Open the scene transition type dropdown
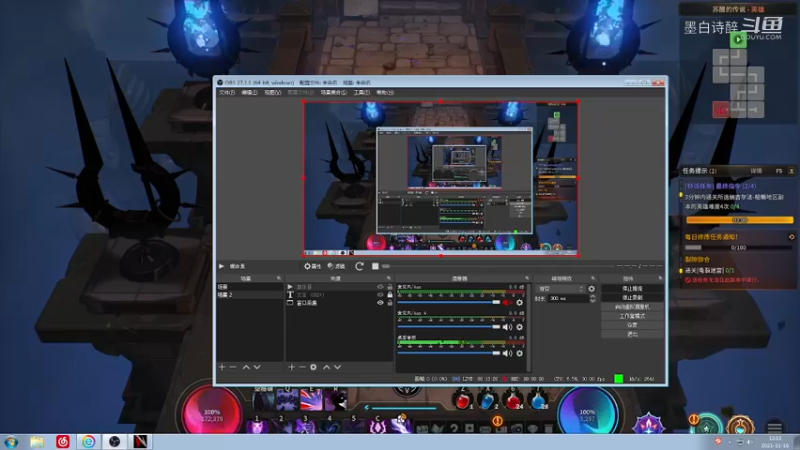Screen dimensions: 800x450 click(560, 289)
